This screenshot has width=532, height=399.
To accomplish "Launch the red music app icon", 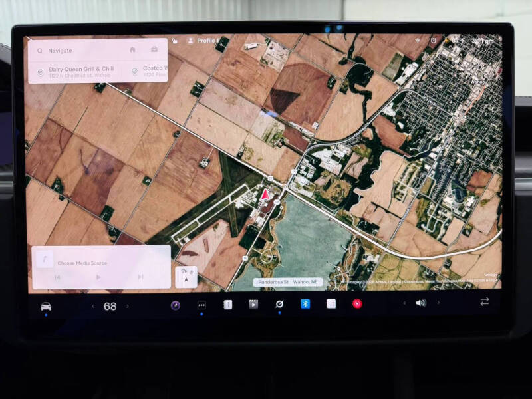I will tap(357, 303).
